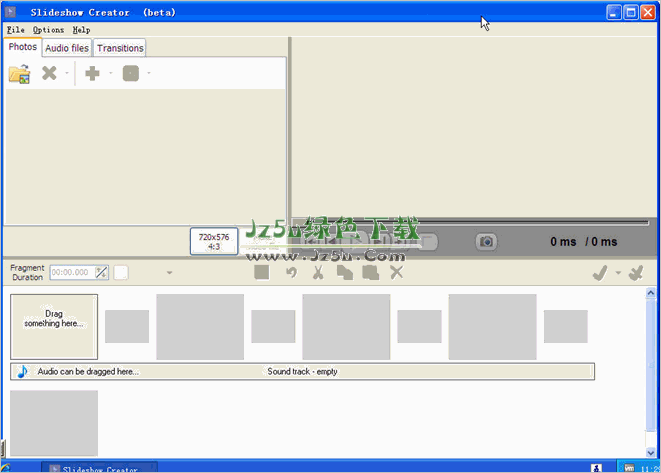
Task: Expand the arrow beside the remove X icon
Action: (67, 73)
